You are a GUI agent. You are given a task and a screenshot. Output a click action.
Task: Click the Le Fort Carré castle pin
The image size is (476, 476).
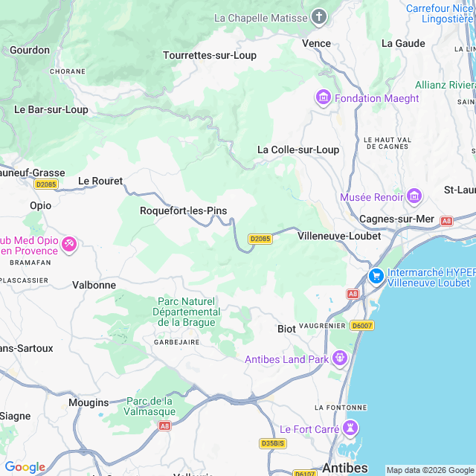350,428
